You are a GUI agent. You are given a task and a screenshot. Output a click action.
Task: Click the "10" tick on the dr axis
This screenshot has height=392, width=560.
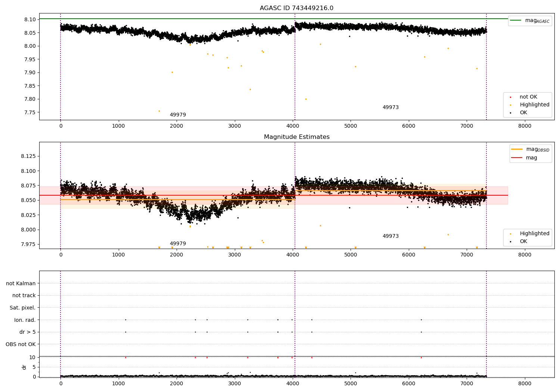tap(32, 357)
